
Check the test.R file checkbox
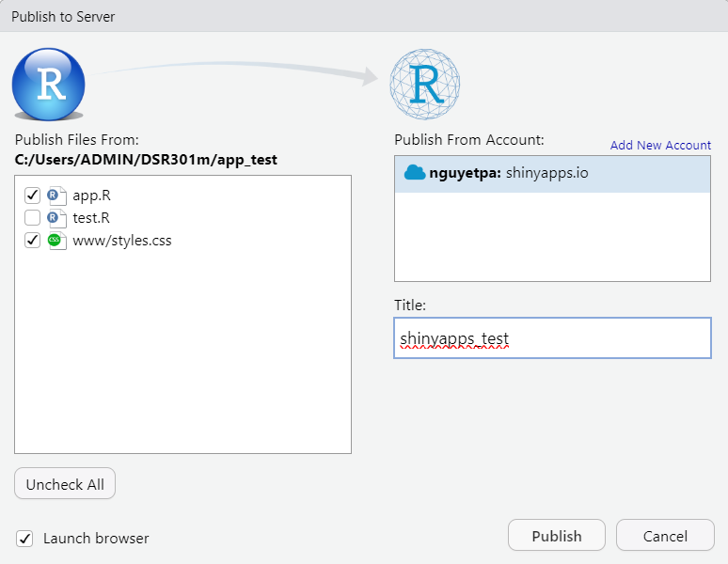click(x=32, y=217)
